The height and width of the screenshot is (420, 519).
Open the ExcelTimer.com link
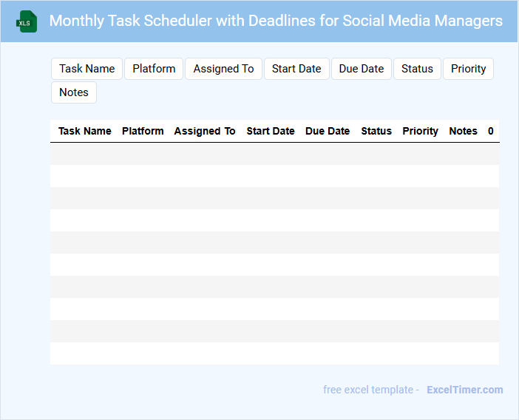pyautogui.click(x=464, y=390)
